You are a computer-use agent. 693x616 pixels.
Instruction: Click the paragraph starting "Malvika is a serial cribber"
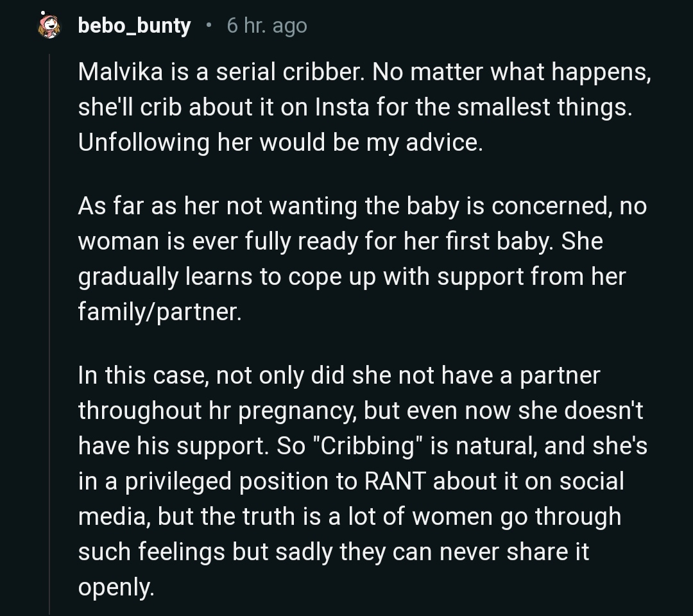click(364, 108)
